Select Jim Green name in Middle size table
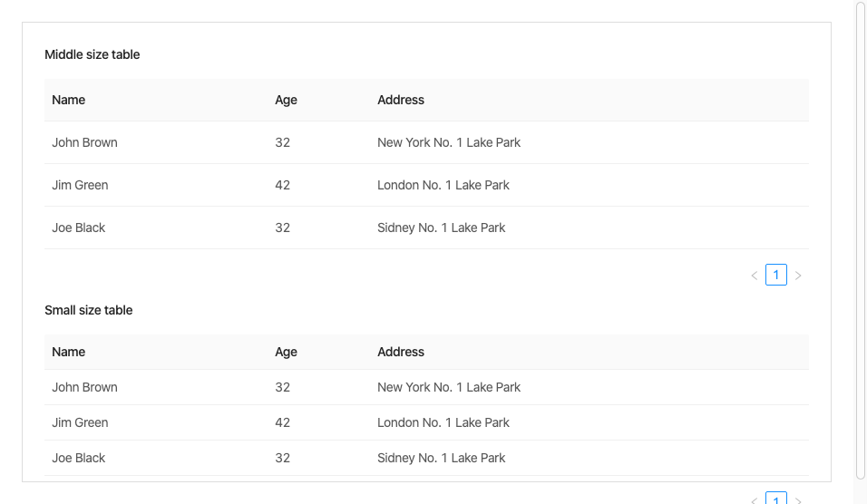Screen dimensions: 867x504 pos(80,185)
